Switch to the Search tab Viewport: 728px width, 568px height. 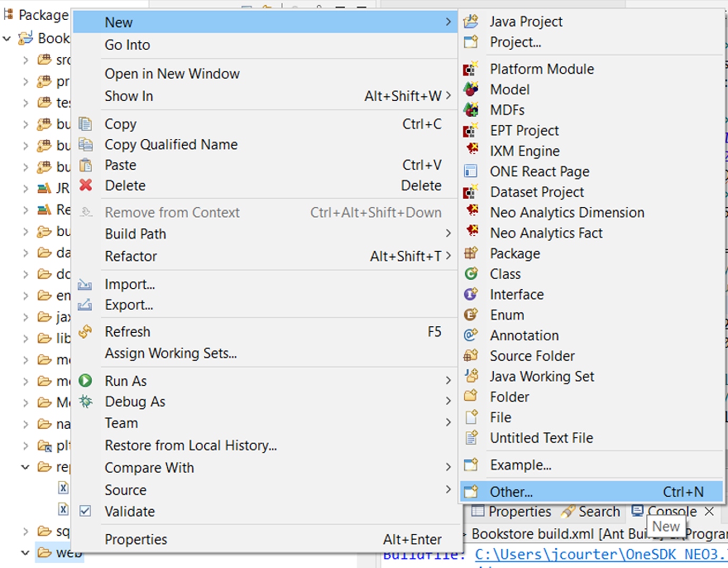[590, 512]
